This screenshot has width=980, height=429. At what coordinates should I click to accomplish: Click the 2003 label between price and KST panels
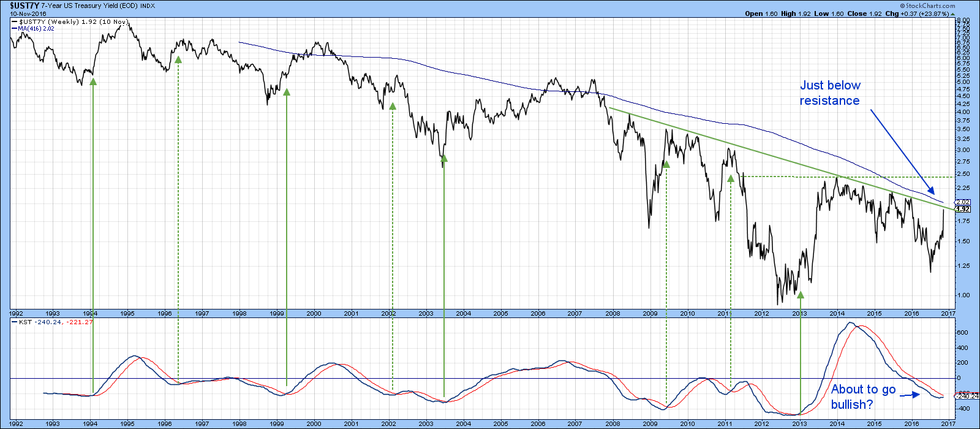426,313
